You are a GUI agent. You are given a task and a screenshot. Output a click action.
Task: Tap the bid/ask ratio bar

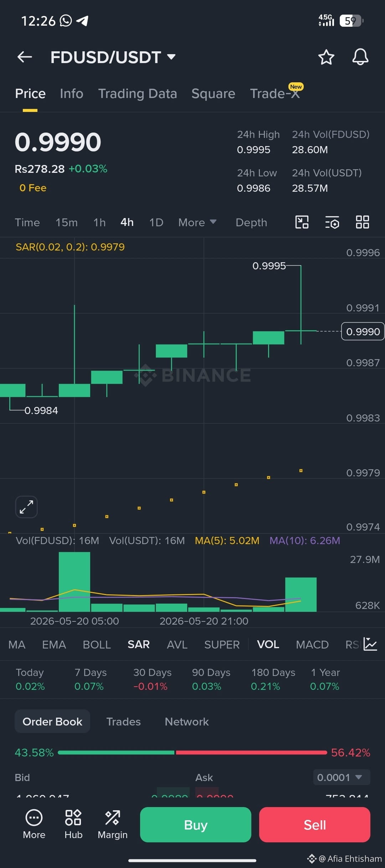pyautogui.click(x=192, y=753)
